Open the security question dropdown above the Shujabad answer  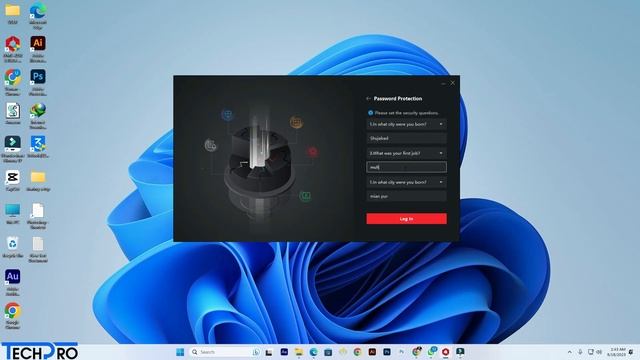406,124
